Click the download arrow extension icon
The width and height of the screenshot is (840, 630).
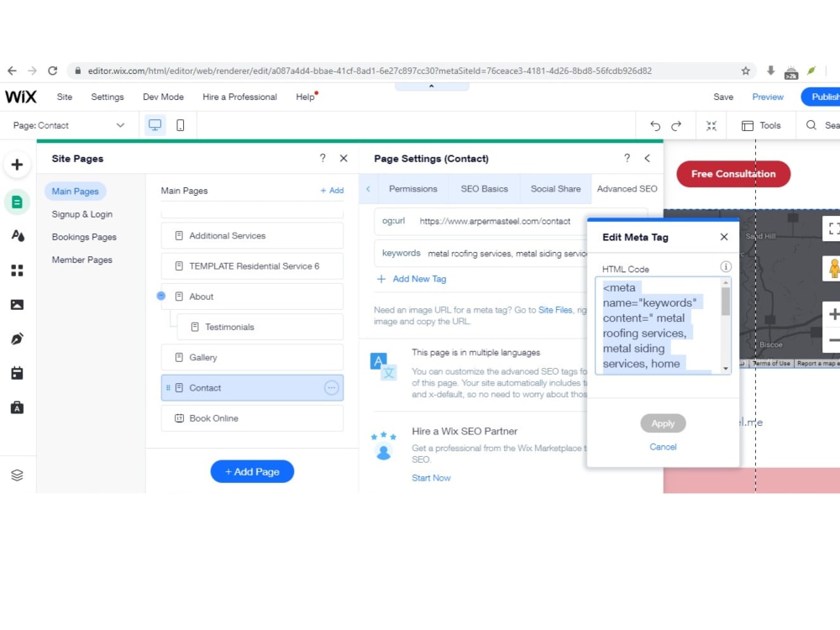click(x=771, y=71)
